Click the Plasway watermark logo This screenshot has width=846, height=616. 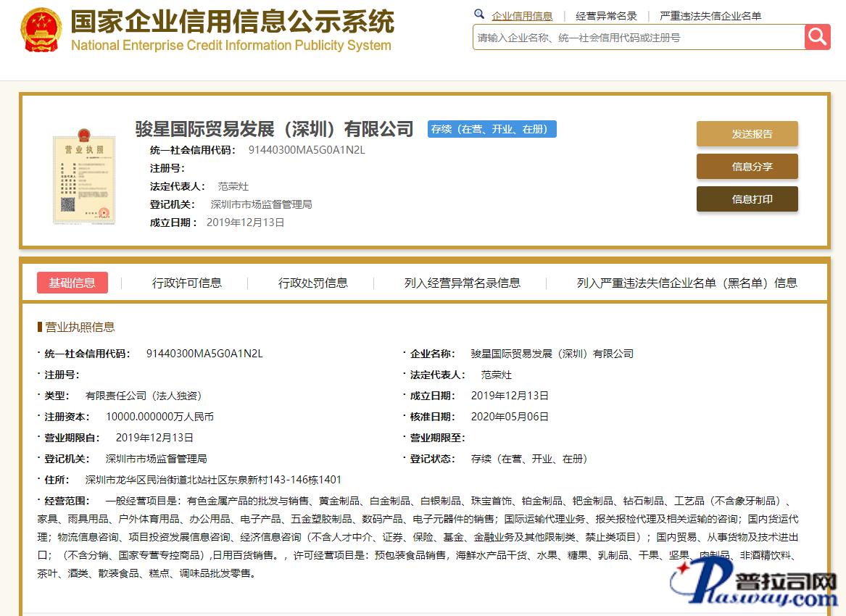click(x=753, y=586)
